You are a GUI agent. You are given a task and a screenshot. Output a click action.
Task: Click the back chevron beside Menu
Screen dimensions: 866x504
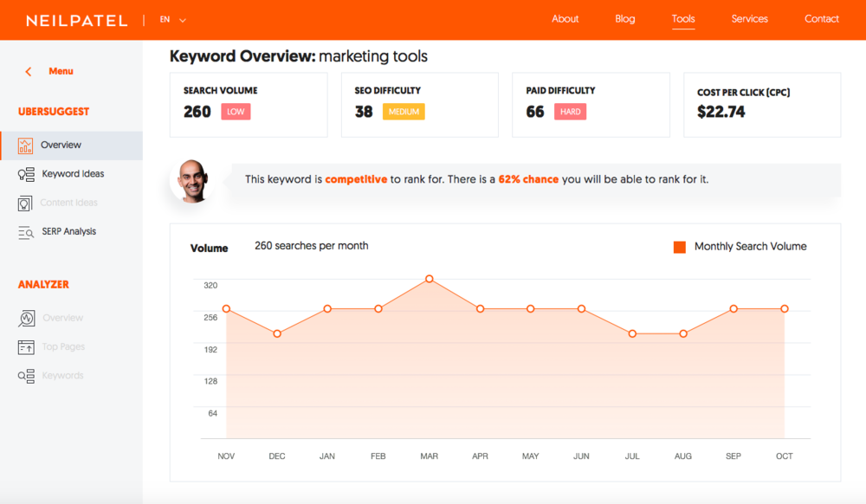29,72
